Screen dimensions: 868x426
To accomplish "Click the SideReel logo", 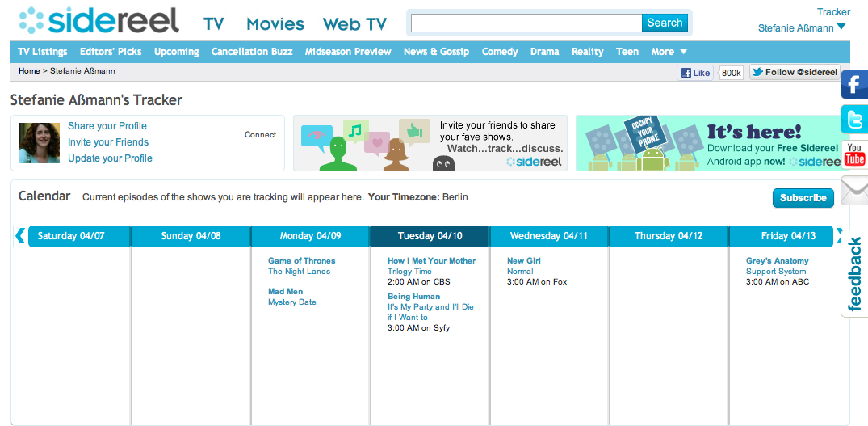I will (99, 20).
